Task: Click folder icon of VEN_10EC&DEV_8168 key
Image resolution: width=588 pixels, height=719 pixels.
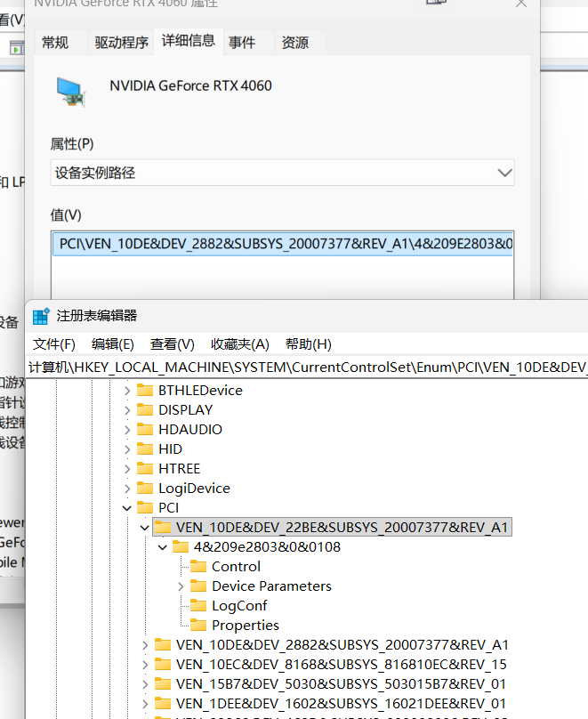Action: tap(163, 665)
